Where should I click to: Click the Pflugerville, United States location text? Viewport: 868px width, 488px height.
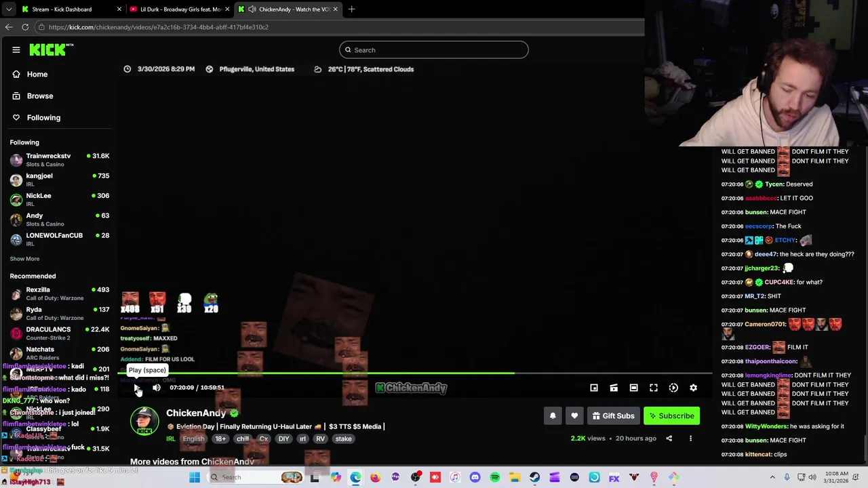tap(257, 69)
